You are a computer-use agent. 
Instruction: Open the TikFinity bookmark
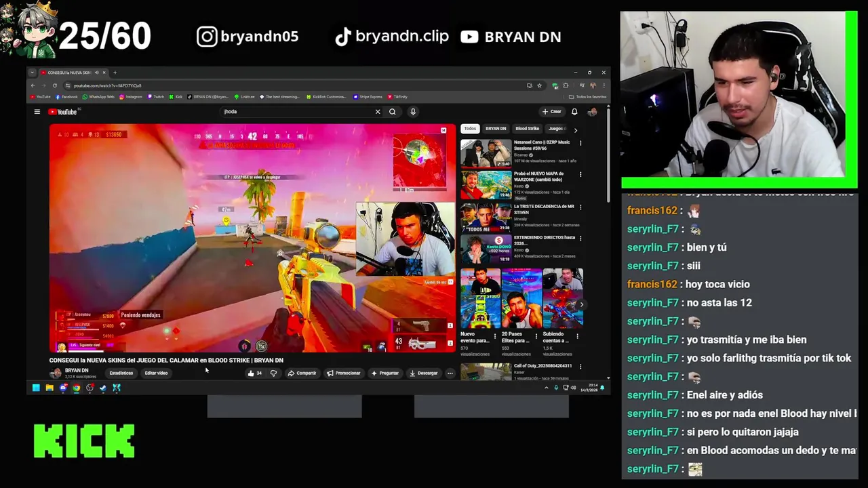tap(397, 97)
